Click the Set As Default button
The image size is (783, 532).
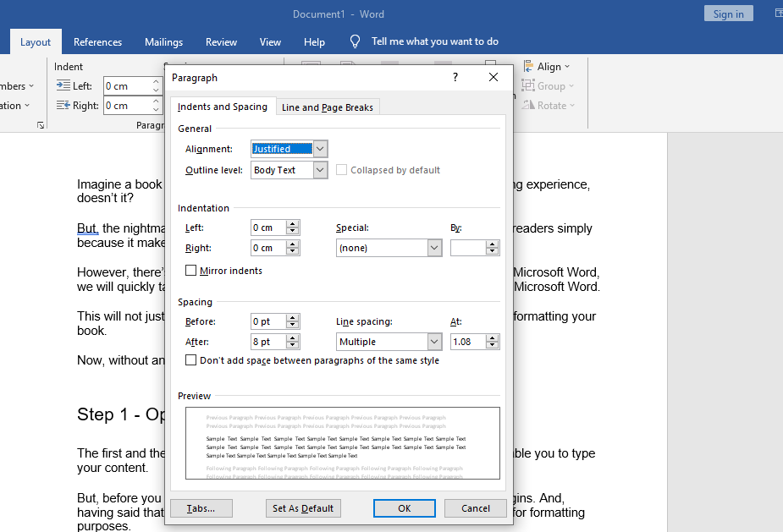(x=303, y=508)
